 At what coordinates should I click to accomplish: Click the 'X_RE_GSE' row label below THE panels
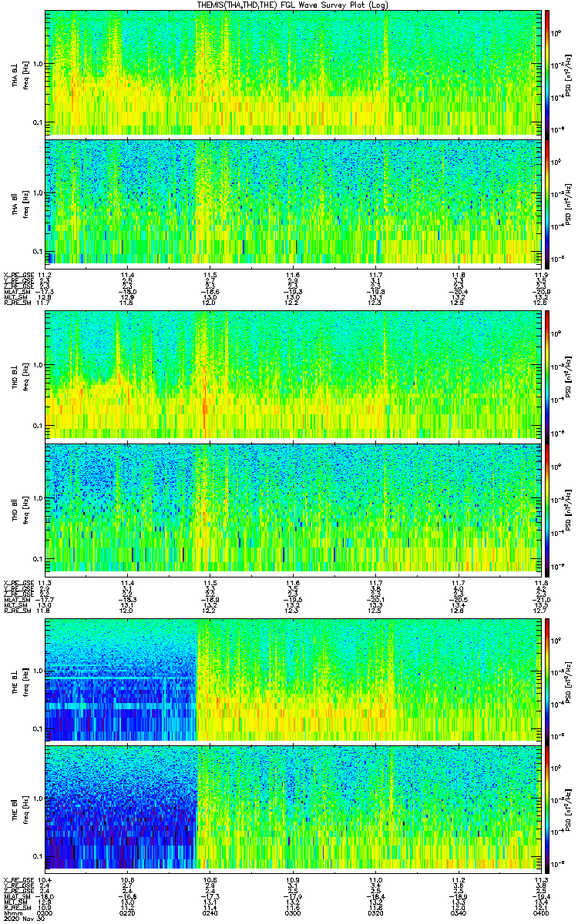pyautogui.click(x=18, y=880)
